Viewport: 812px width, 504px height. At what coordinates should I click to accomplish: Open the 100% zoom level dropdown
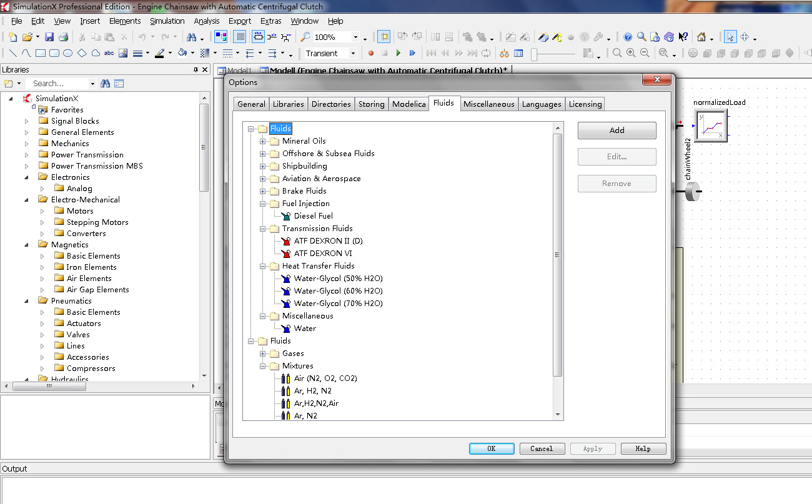[355, 37]
